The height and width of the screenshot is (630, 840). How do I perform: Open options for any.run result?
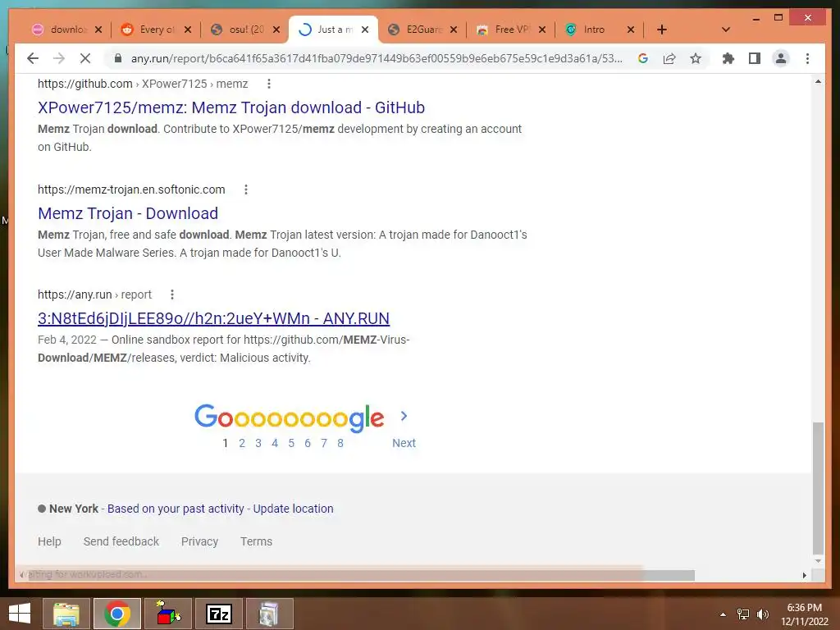click(172, 294)
